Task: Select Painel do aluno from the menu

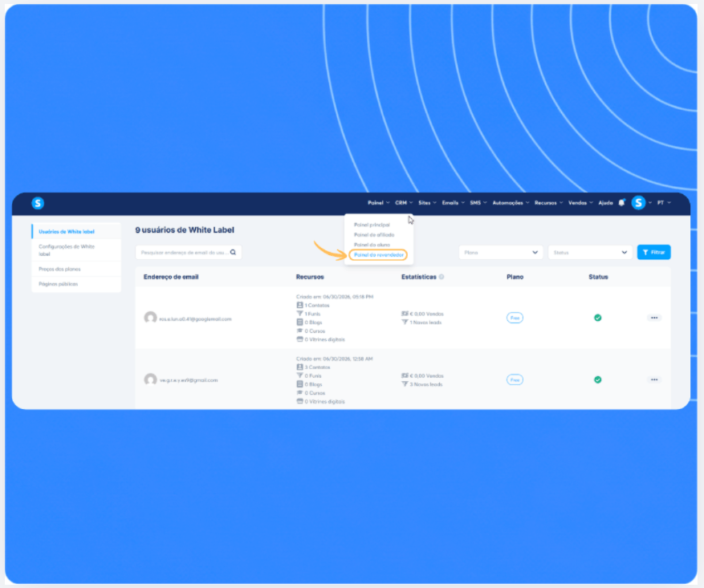Action: (372, 245)
